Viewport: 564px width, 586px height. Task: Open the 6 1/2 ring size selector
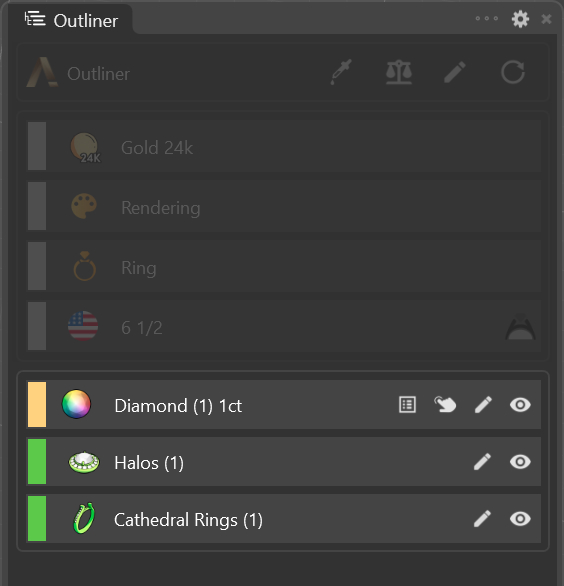[x=284, y=327]
